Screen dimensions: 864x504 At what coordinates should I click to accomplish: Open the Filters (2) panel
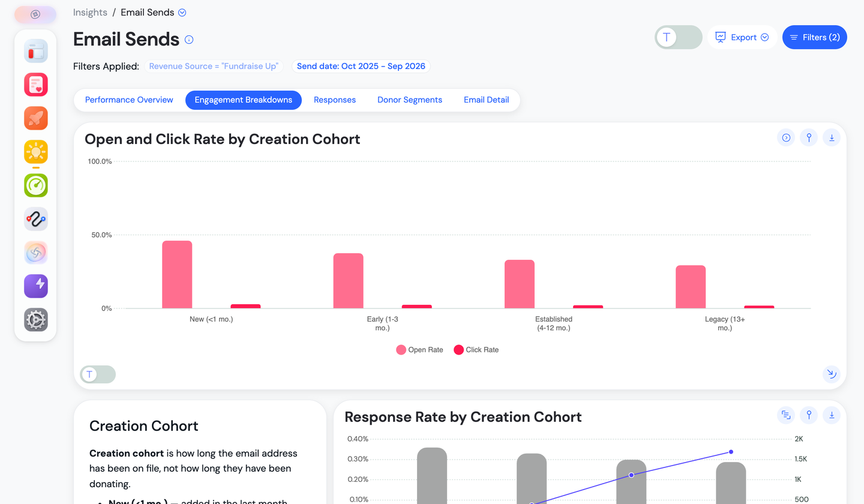[815, 37]
